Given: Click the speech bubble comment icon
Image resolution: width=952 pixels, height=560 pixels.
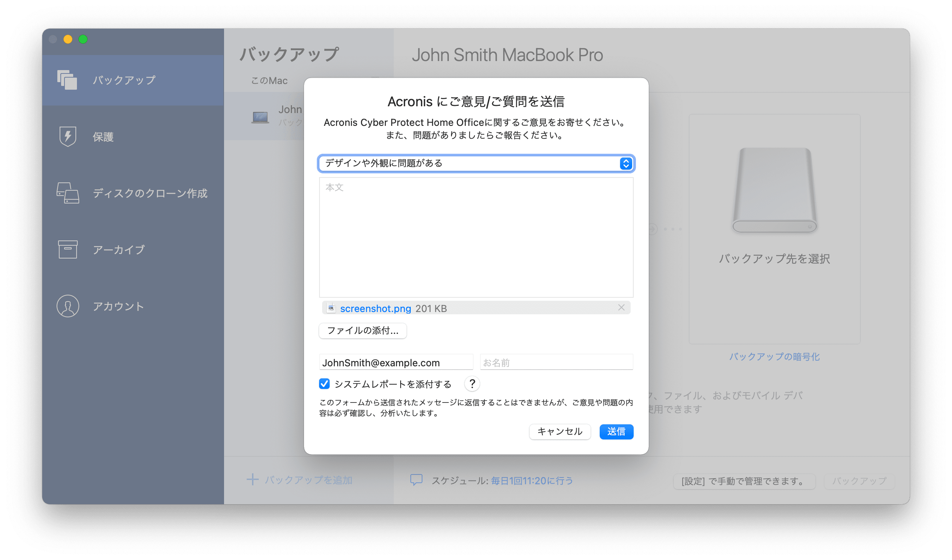Looking at the screenshot, I should point(416,480).
